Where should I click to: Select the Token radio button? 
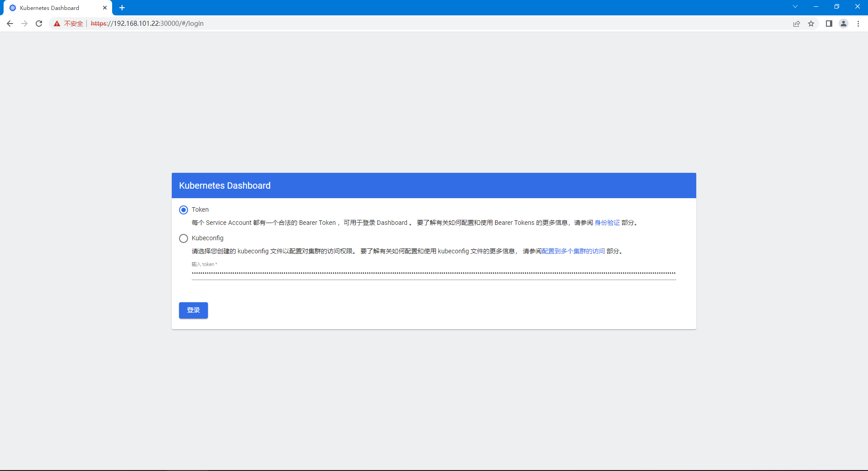point(184,210)
